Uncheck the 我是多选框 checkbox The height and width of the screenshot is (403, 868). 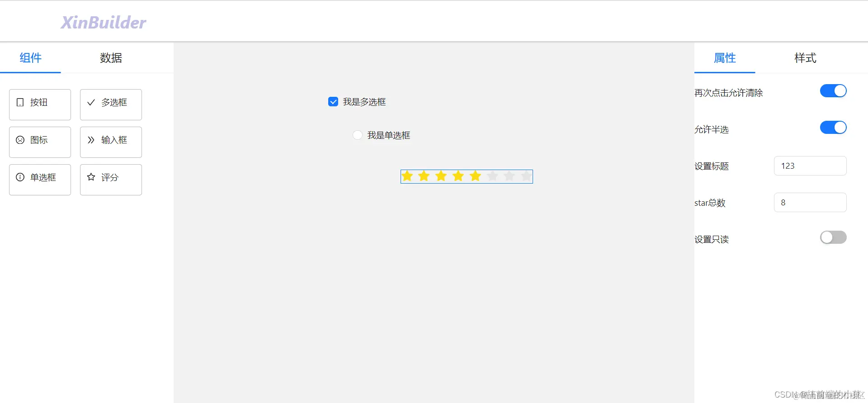tap(333, 102)
